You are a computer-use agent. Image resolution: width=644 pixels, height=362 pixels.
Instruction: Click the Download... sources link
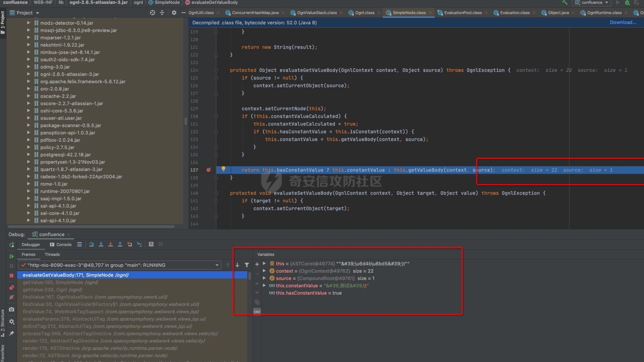(623, 22)
